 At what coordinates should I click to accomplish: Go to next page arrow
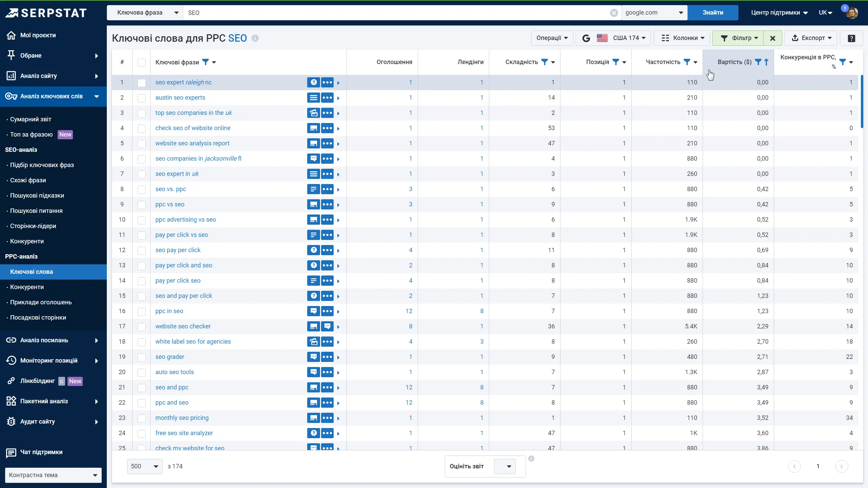[842, 466]
